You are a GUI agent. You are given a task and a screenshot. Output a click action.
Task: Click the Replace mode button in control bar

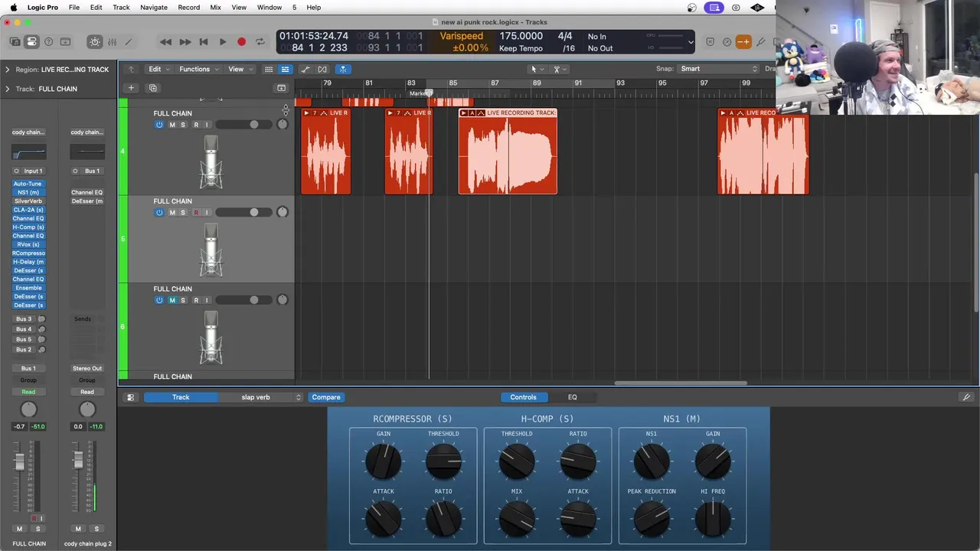710,42
